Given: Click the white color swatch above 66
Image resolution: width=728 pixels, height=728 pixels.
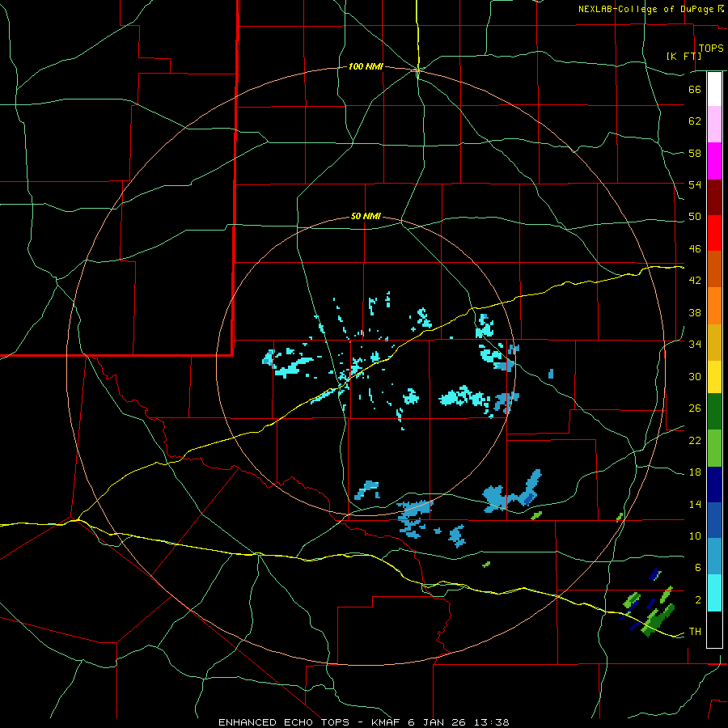Looking at the screenshot, I should 714,89.
